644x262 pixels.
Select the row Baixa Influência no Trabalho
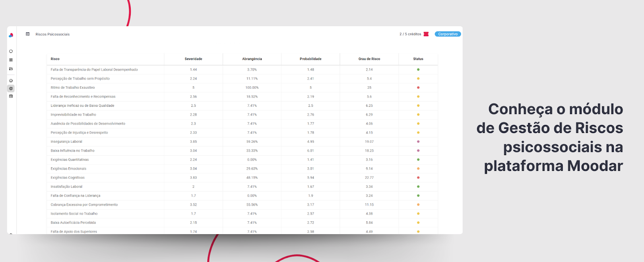coord(242,151)
